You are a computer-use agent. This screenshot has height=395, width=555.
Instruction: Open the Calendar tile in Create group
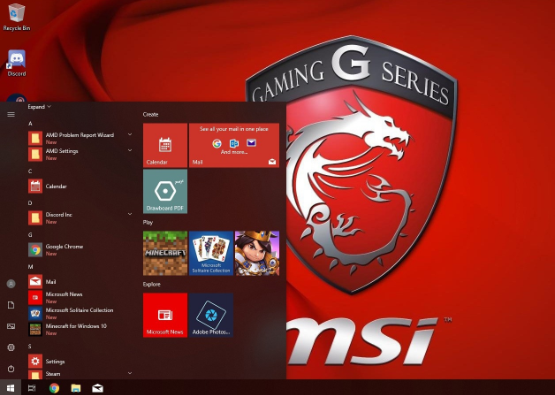click(x=165, y=145)
